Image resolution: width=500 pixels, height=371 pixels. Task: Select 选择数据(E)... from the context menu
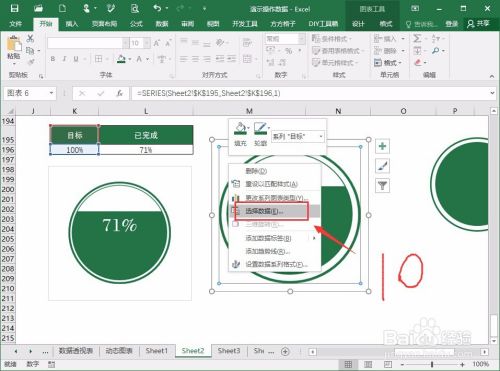[274, 211]
